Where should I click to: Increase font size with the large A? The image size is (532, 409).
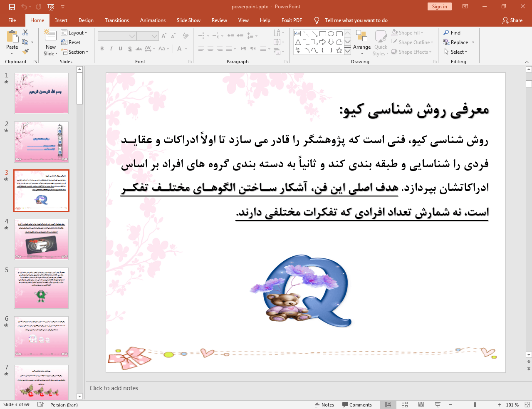coord(164,36)
